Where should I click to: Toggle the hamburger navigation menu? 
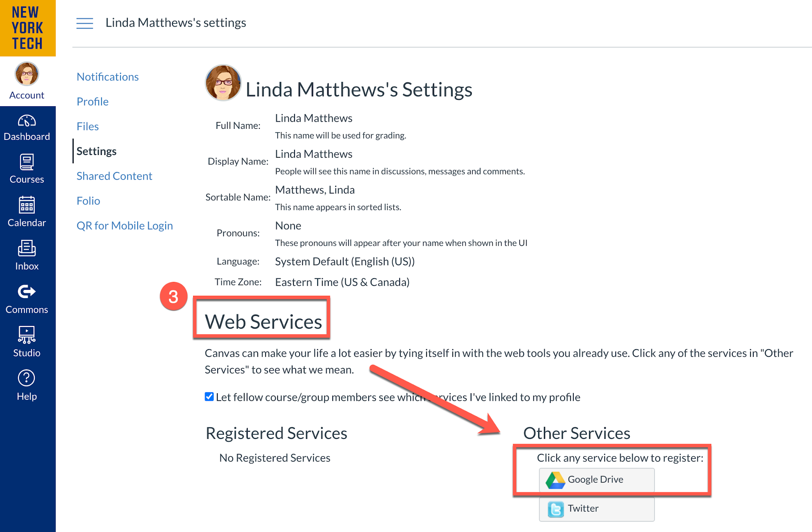(x=84, y=23)
